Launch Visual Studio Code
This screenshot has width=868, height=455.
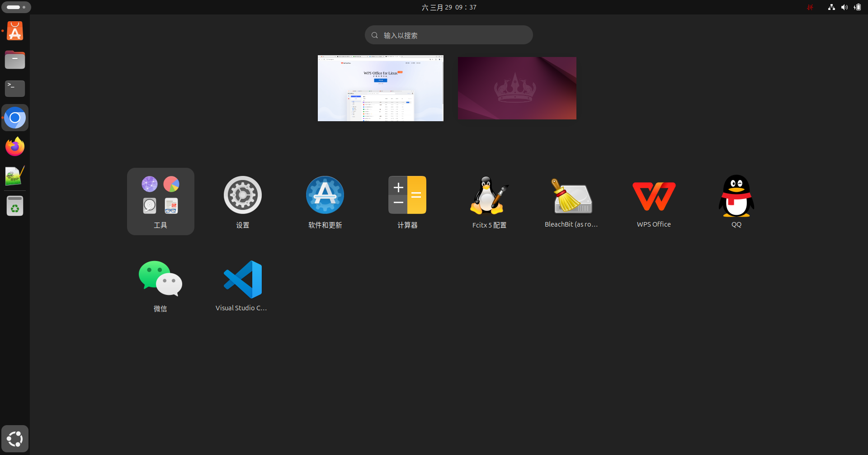(243, 285)
